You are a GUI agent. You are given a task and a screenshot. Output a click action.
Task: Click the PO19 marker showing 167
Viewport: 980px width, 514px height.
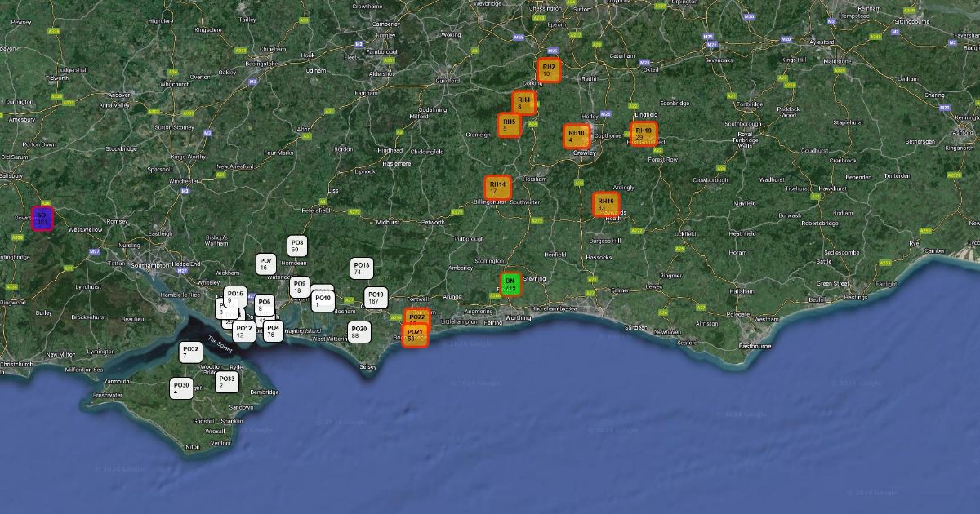376,298
